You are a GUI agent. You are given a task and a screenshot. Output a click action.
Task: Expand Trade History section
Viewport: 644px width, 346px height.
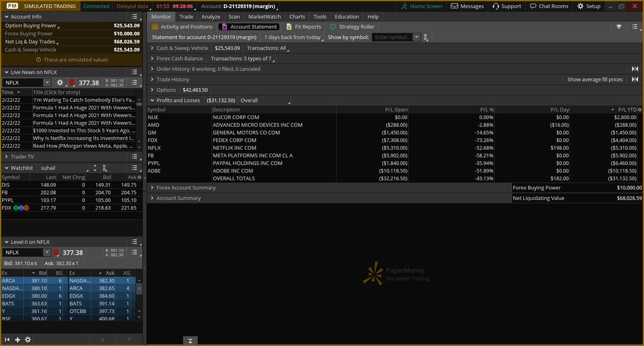(152, 79)
